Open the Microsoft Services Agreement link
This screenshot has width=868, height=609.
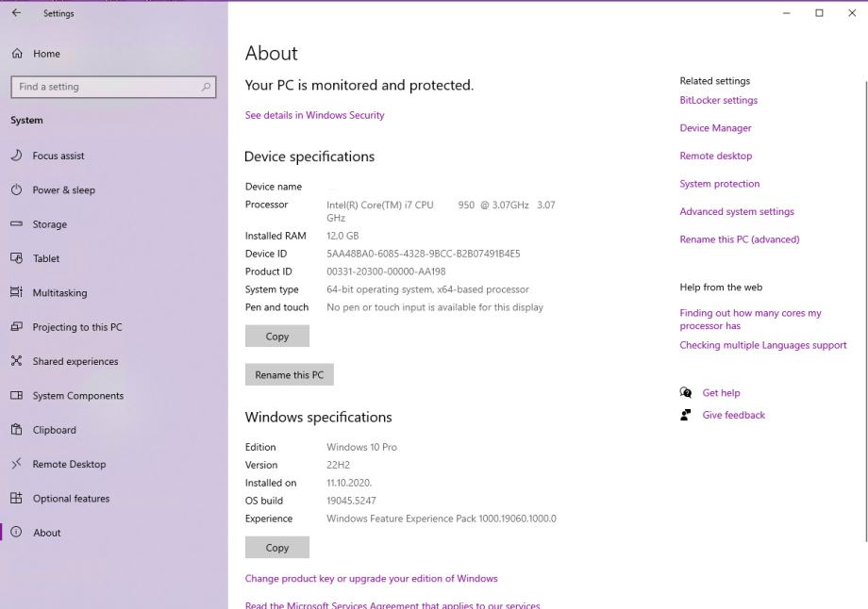(x=392, y=605)
